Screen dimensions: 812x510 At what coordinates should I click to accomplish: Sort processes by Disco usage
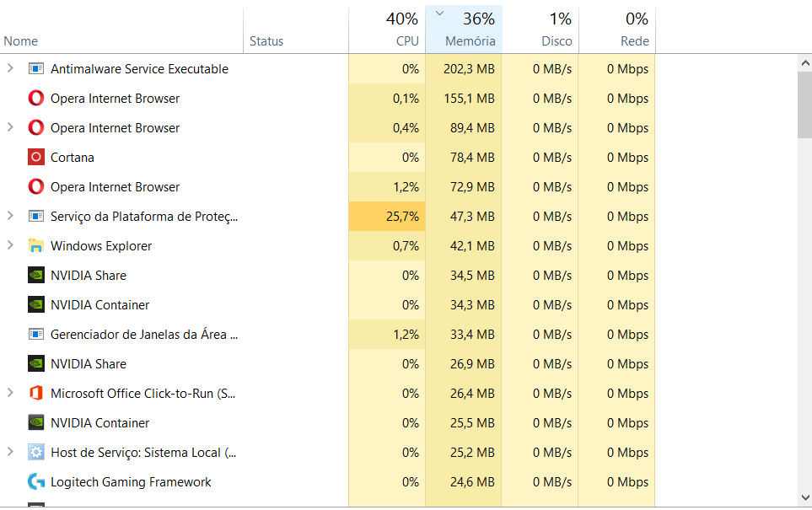pos(540,30)
